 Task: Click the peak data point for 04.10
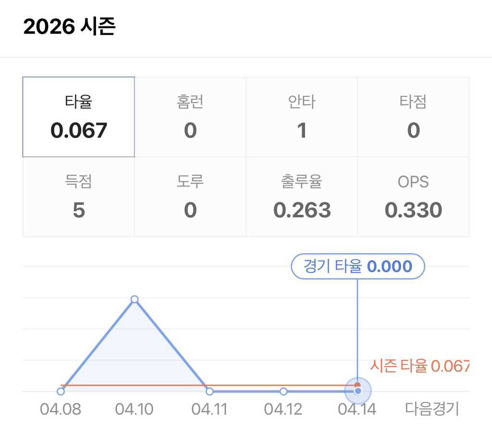[135, 299]
